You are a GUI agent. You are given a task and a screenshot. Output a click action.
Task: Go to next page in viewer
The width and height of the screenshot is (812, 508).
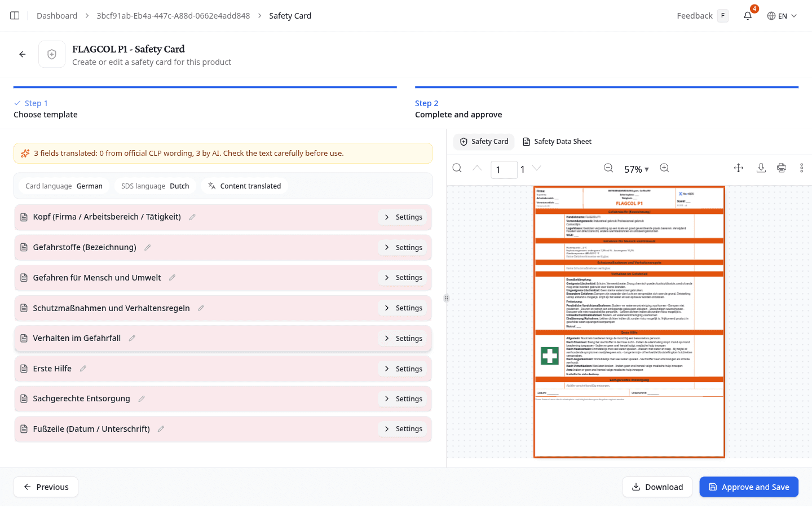(537, 168)
